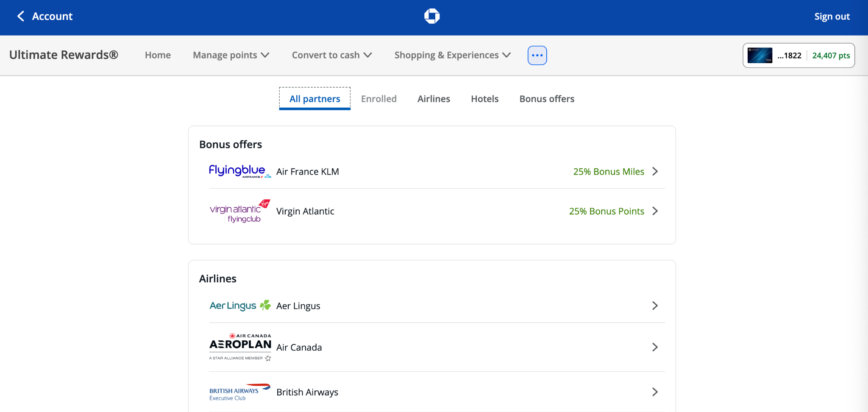Click the Aer Lingus shamrock logo
The image size is (868, 412).
click(239, 306)
